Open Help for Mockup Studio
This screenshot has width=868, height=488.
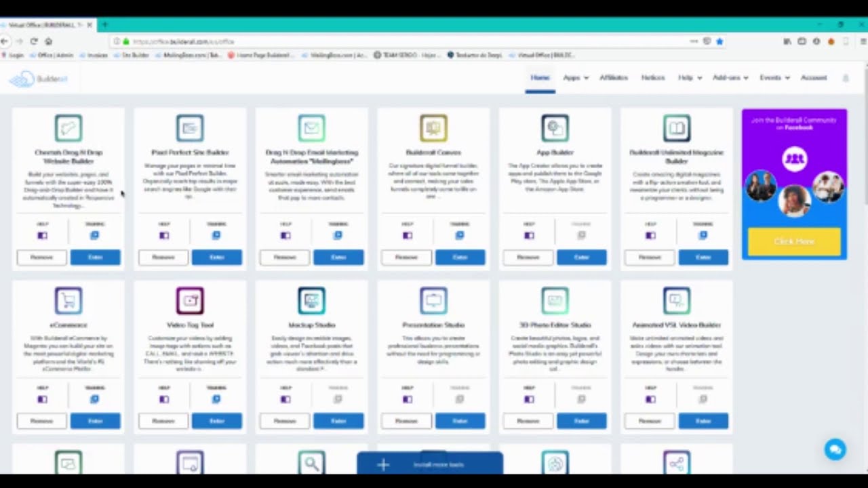click(285, 399)
